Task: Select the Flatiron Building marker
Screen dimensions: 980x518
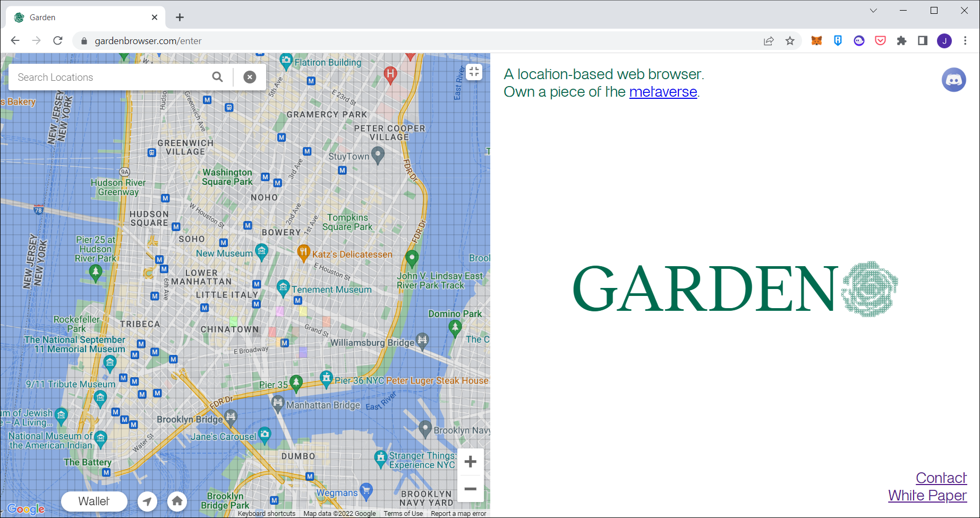Action: click(x=286, y=62)
